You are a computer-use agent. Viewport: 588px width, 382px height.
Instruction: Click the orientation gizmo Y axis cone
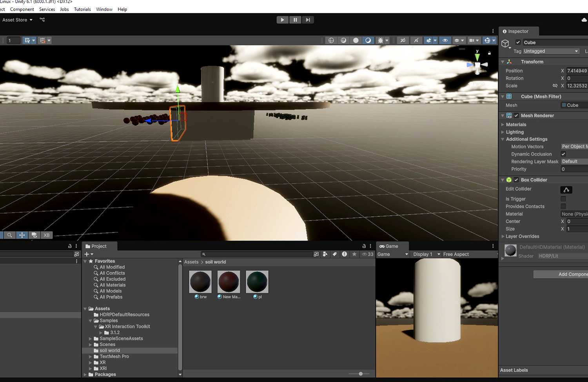pyautogui.click(x=477, y=56)
